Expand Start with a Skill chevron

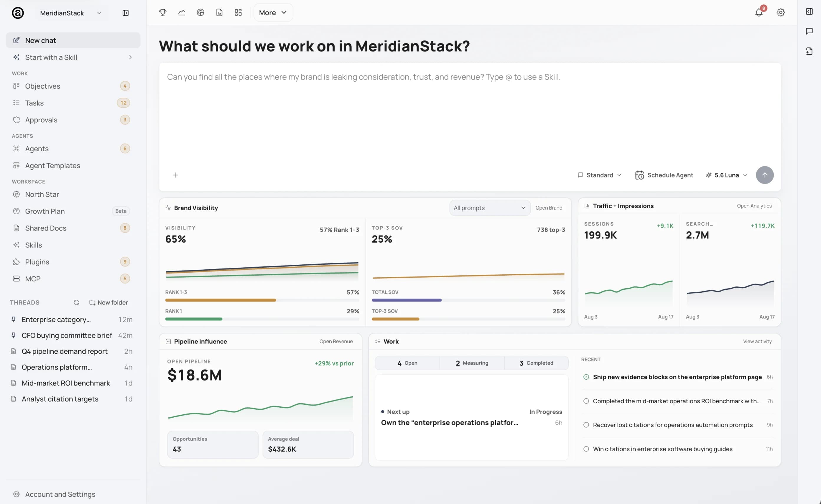pyautogui.click(x=130, y=57)
